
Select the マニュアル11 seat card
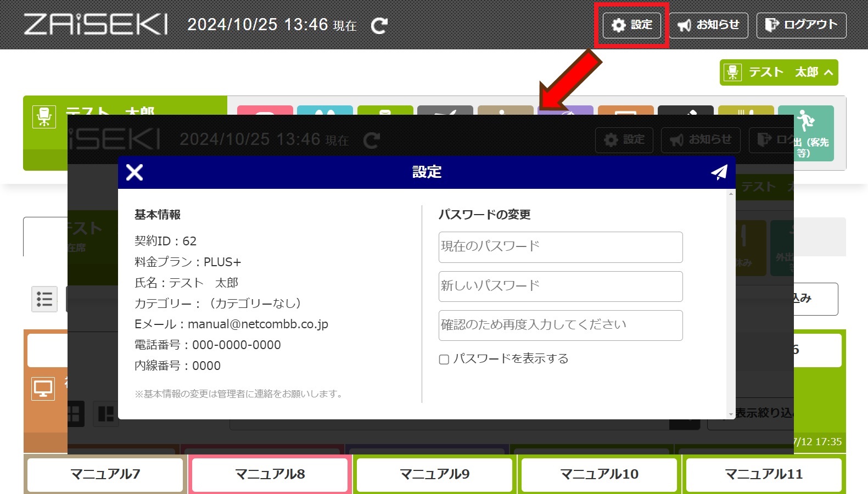tap(764, 474)
